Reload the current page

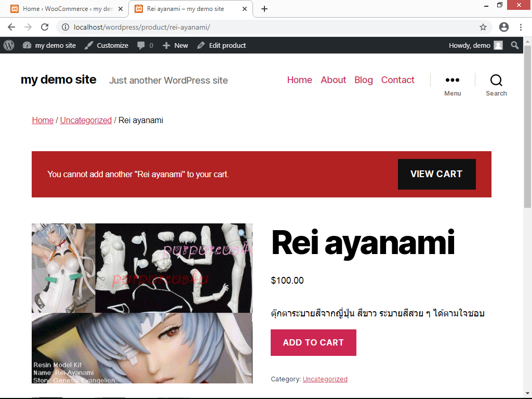tap(45, 27)
